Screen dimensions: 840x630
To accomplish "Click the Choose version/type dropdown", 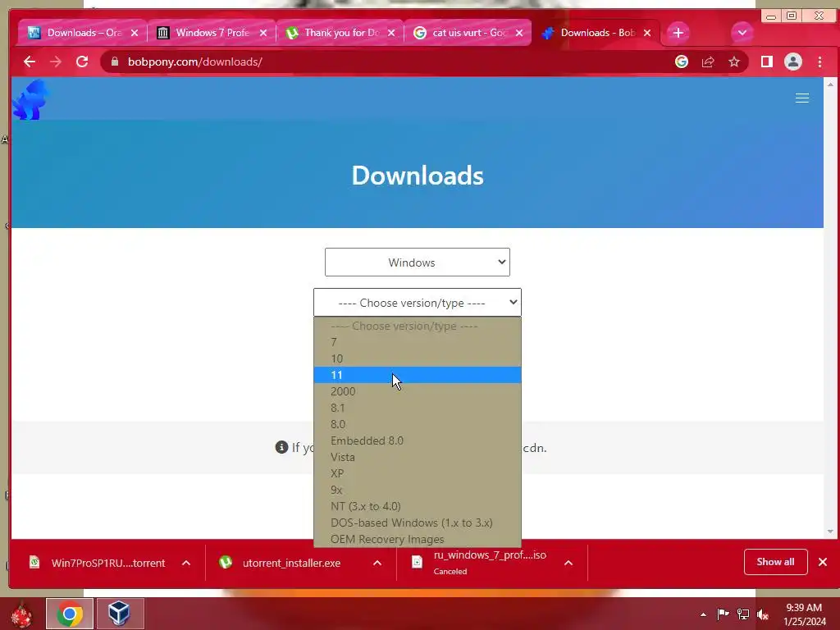I will point(418,303).
